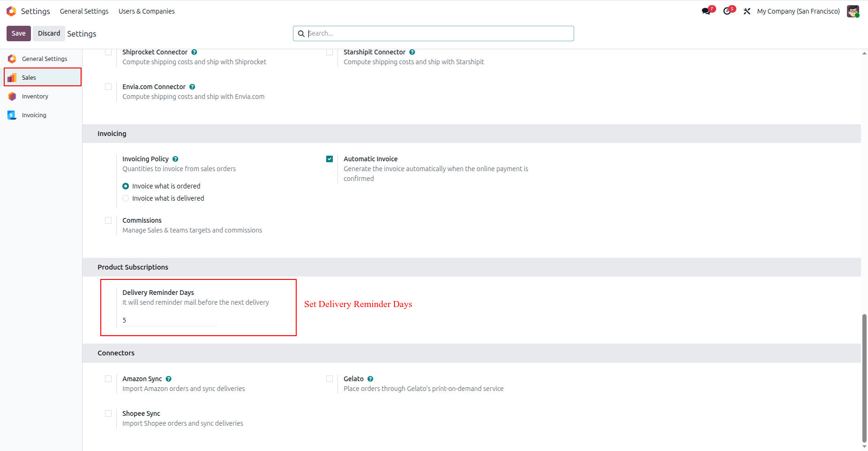Screen dimensions: 868x451
Task: Click the Sales sidebar icon
Action: pyautogui.click(x=12, y=77)
